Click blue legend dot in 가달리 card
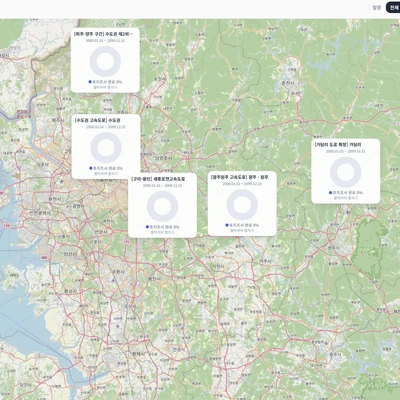Viewport: 400px width, 400px height. pyautogui.click(x=330, y=192)
